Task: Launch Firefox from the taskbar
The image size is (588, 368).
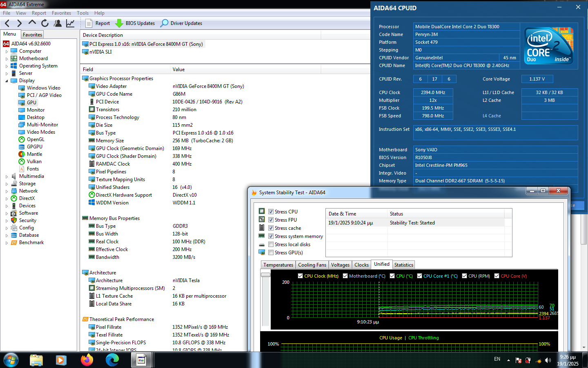Action: point(87,360)
